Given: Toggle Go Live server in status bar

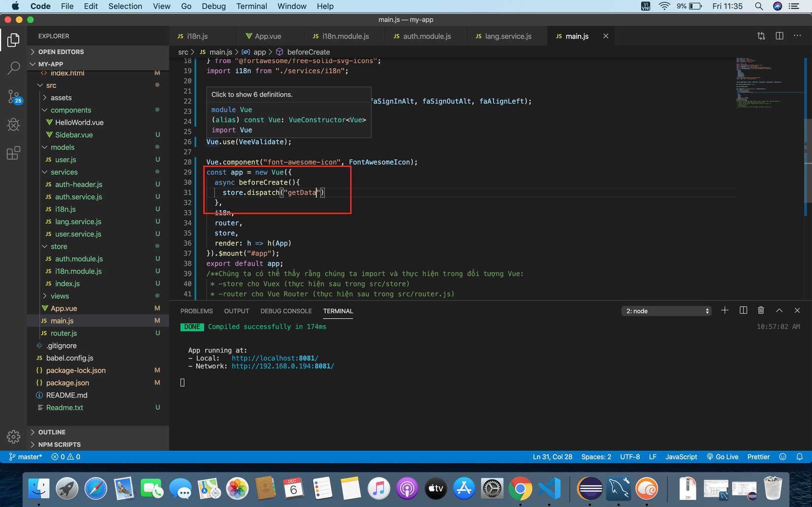Looking at the screenshot, I should tap(722, 457).
